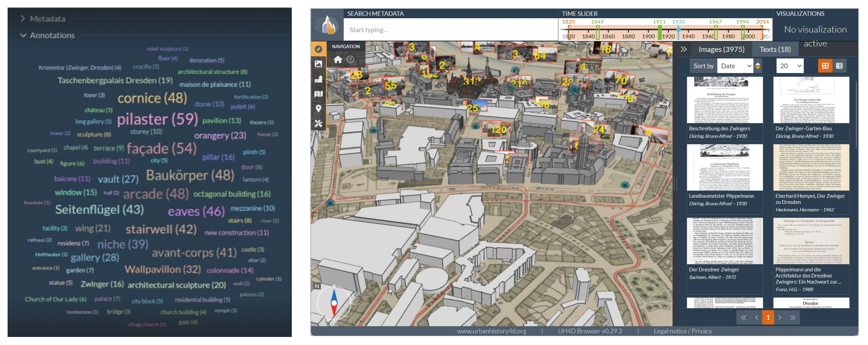The height and width of the screenshot is (345, 868).
Task: Switch to grid view layout
Action: click(x=825, y=66)
